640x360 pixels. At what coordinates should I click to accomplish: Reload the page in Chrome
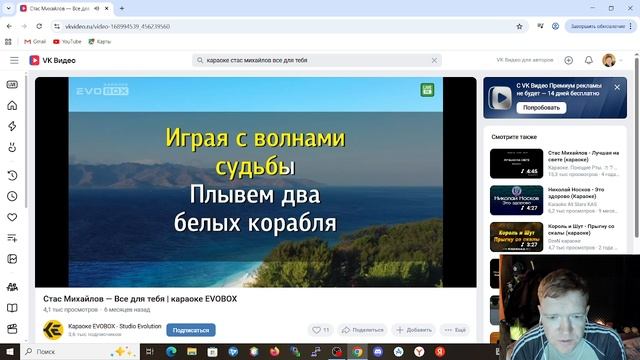39,26
